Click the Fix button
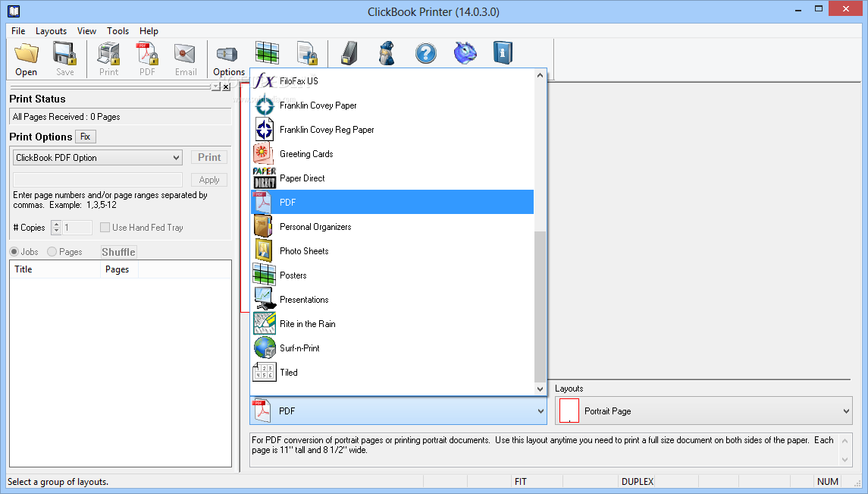Screen dimensions: 868x494 (x=85, y=137)
